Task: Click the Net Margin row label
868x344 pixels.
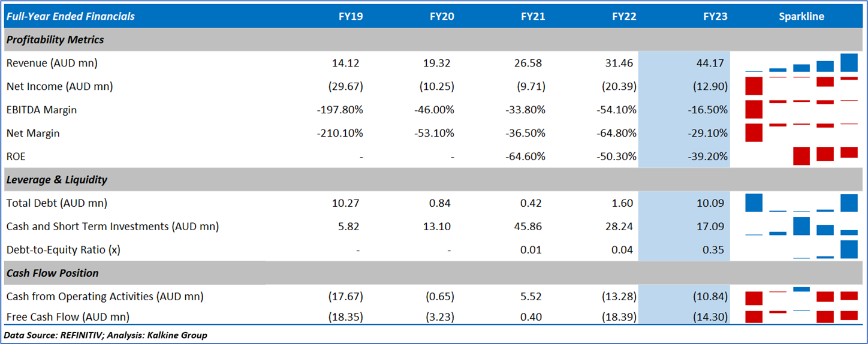Action: (x=33, y=133)
